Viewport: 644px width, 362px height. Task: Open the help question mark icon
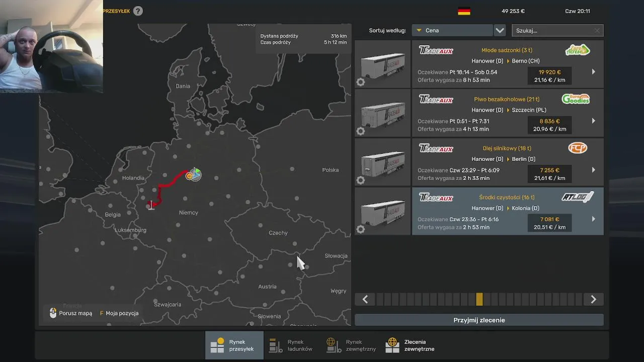[x=138, y=11]
